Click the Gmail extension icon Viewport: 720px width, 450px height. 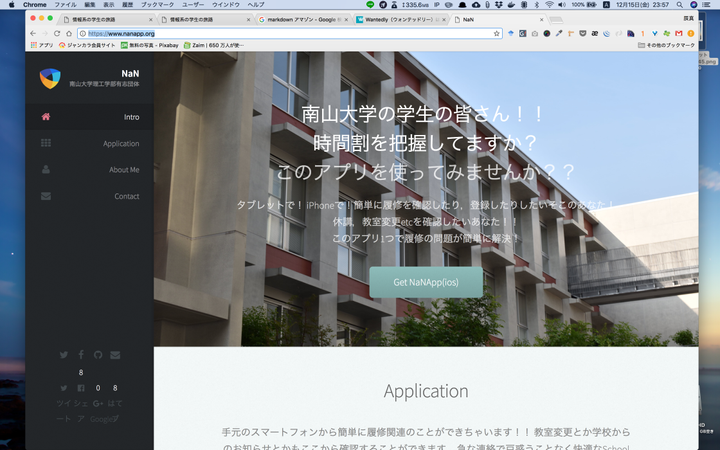tap(679, 34)
